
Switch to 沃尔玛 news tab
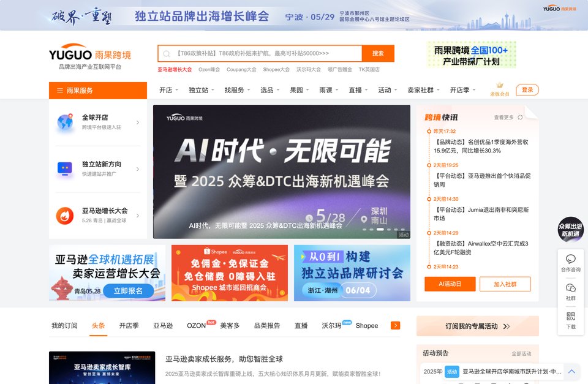coord(331,325)
